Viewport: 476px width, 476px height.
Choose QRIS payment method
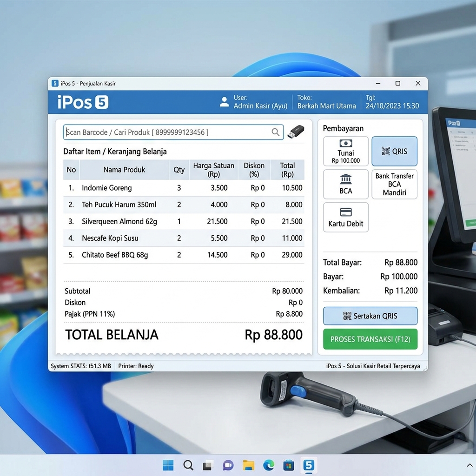[x=394, y=151]
